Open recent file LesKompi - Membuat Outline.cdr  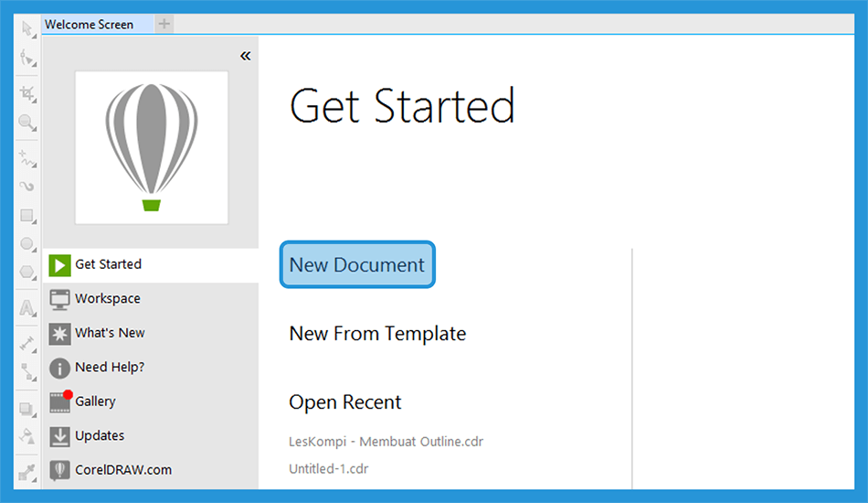pos(386,442)
